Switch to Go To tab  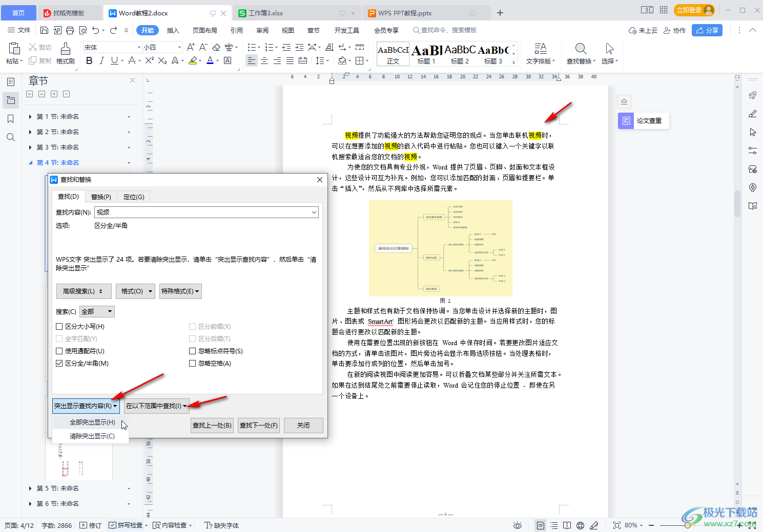(x=134, y=197)
